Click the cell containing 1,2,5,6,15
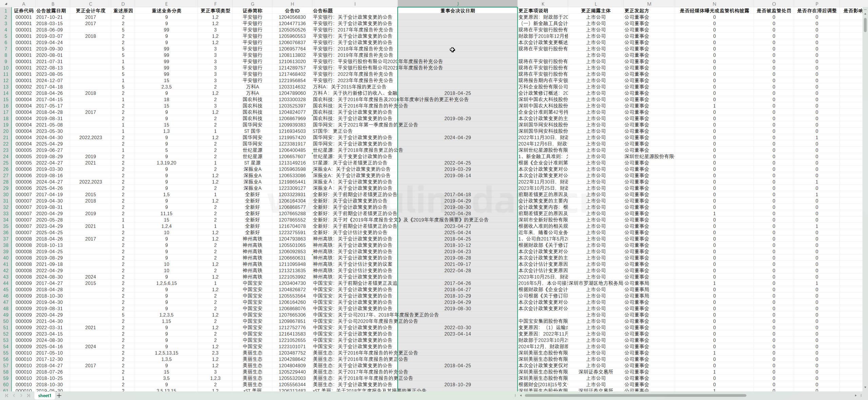The height and width of the screenshot is (400, 868). 166,283
